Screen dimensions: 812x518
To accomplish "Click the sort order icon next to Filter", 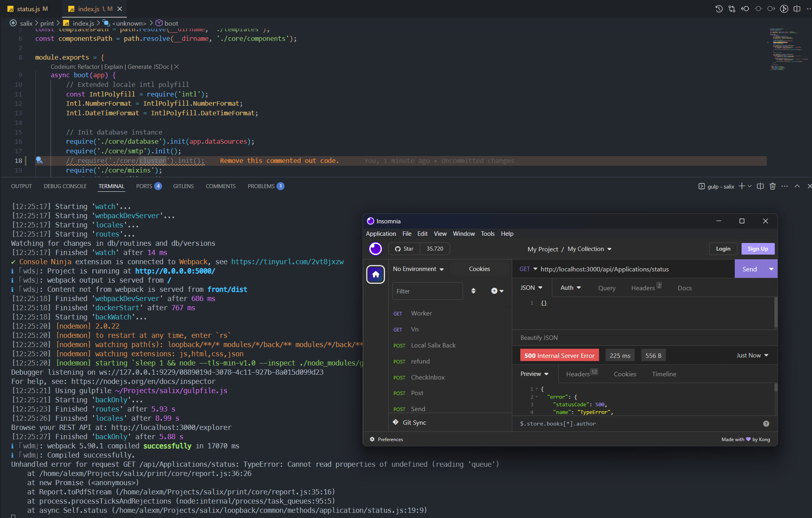I will (x=473, y=291).
